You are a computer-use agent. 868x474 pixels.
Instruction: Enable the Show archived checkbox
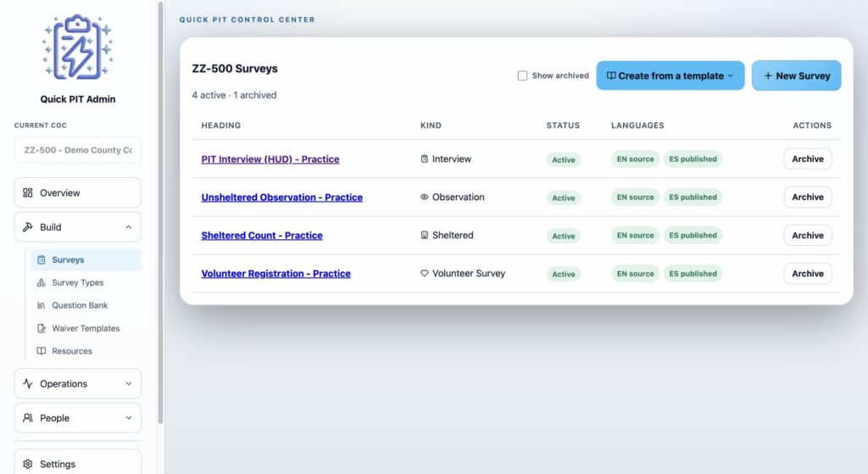(522, 75)
